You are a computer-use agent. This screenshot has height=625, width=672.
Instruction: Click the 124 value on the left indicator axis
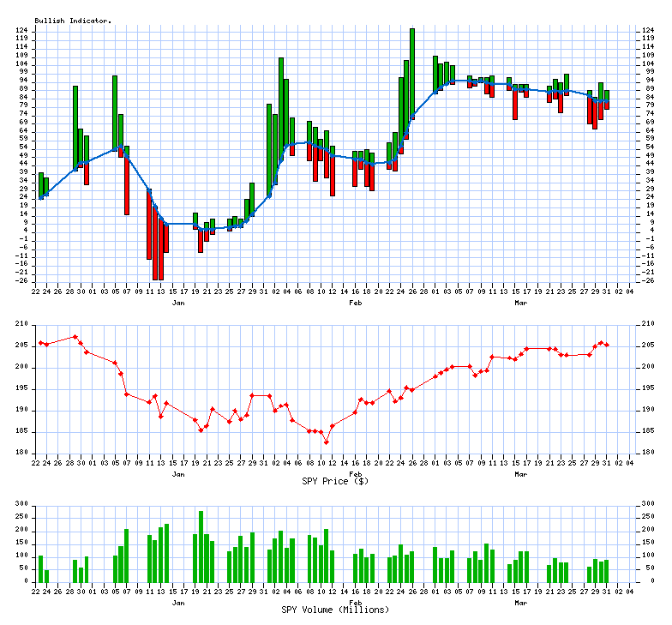point(22,31)
